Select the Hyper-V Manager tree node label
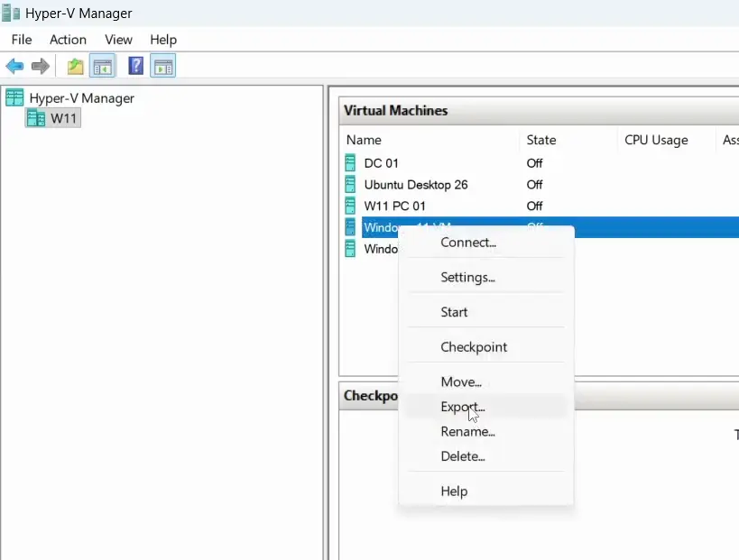739x560 pixels. 81,98
